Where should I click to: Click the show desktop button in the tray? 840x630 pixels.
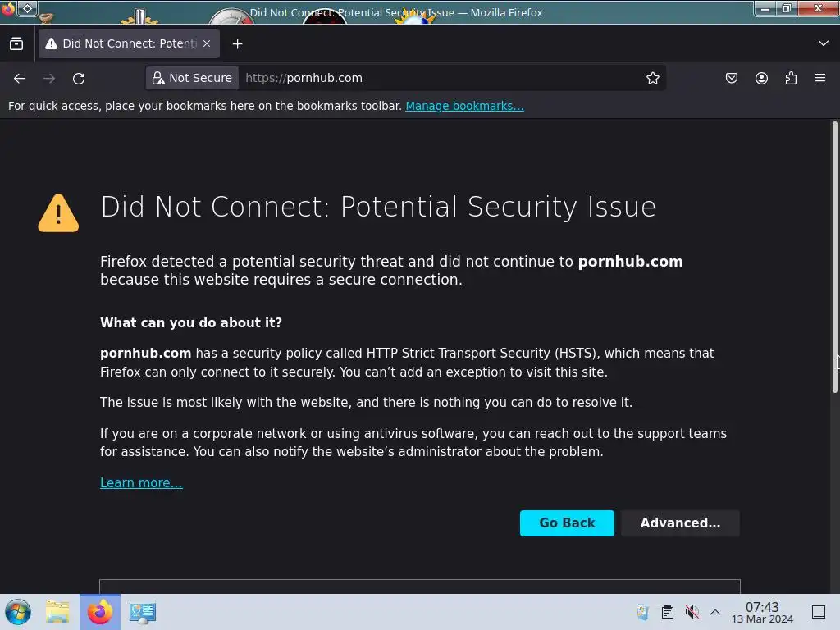819,612
